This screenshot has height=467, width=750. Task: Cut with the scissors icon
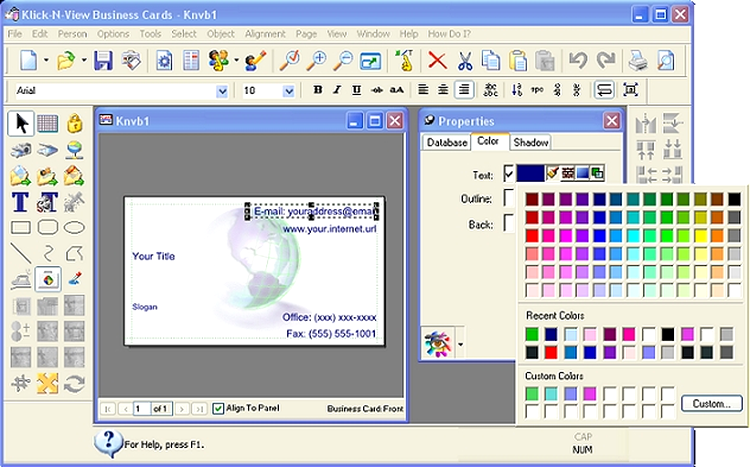tap(464, 61)
